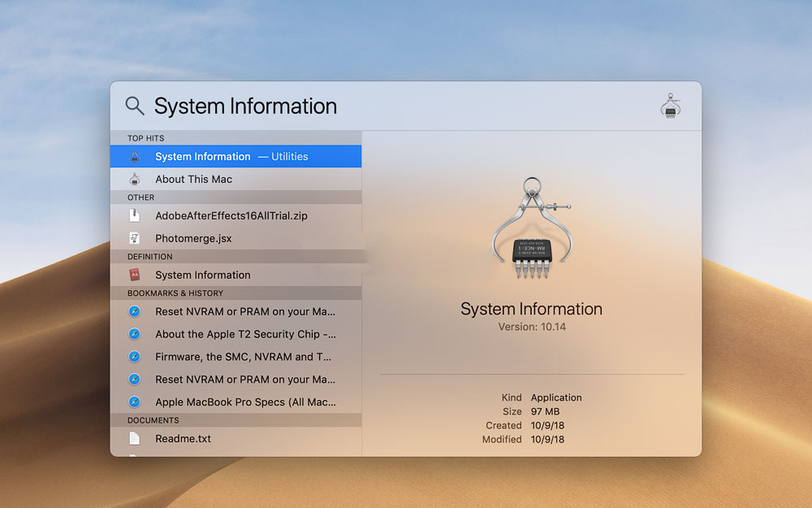
Task: Click the Safari icon beside About the Apple T2 Security Chip
Action: [x=135, y=334]
